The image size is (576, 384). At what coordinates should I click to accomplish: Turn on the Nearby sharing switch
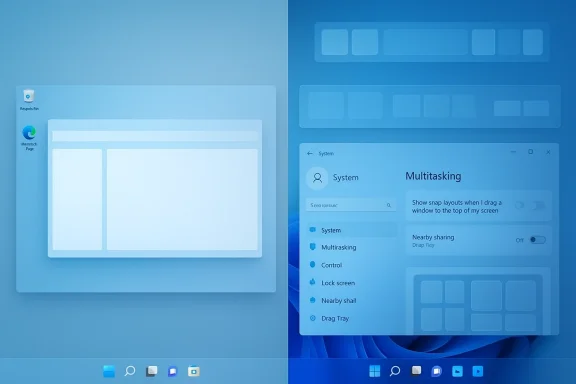(x=537, y=240)
